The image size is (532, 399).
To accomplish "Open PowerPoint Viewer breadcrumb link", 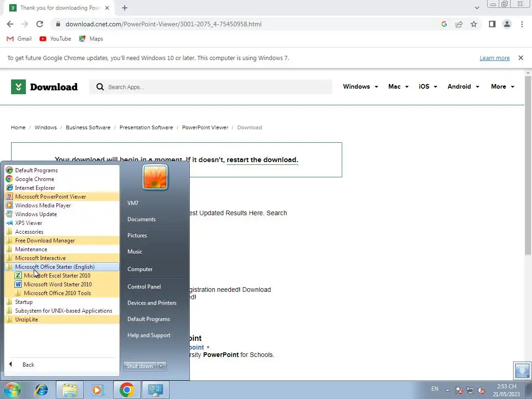I will point(205,127).
